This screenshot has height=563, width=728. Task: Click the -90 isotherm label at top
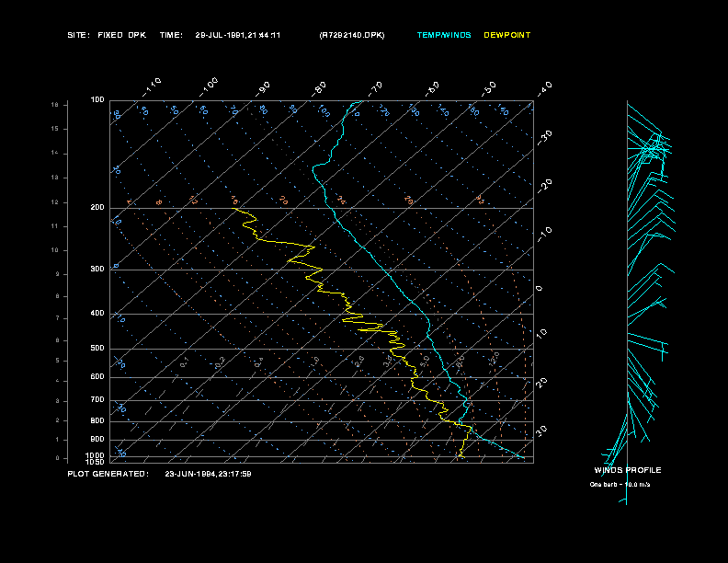click(x=262, y=89)
